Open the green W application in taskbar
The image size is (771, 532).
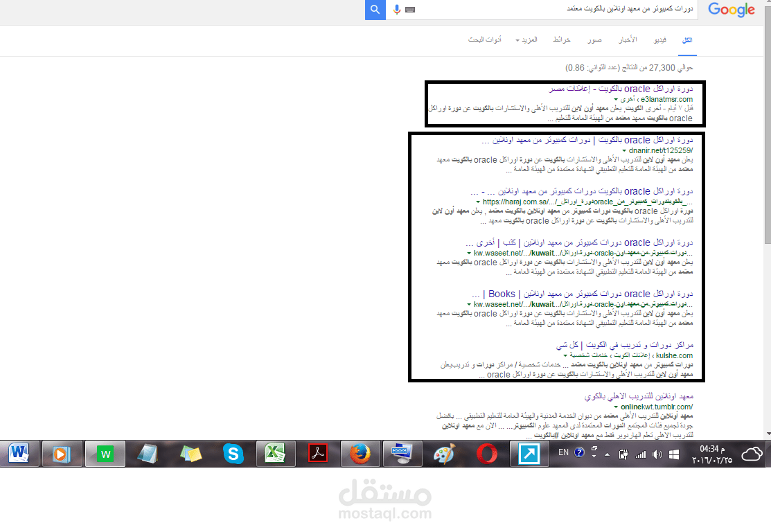[105, 453]
